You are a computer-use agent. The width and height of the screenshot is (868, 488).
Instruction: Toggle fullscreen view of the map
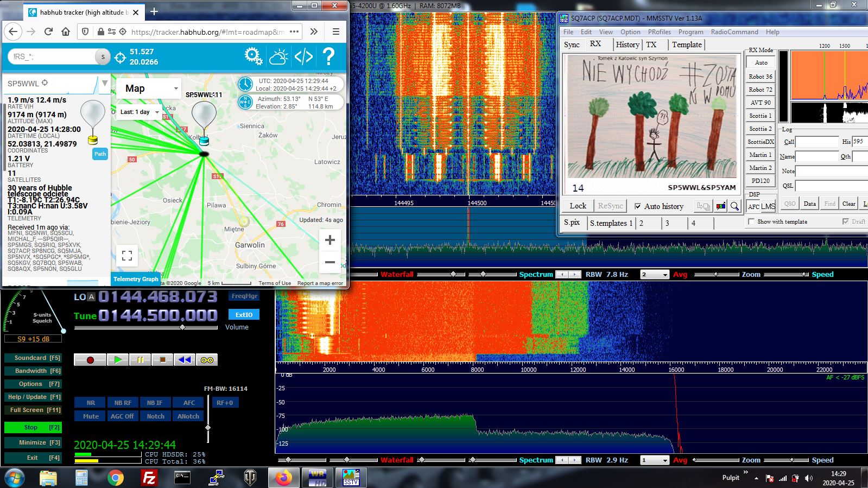pyautogui.click(x=127, y=255)
